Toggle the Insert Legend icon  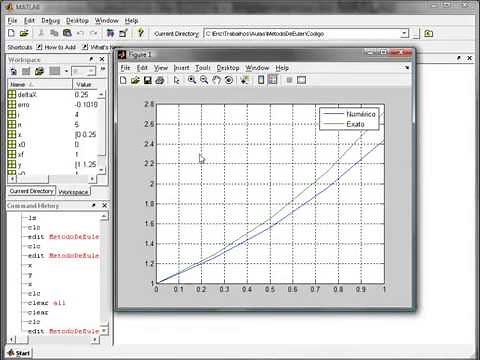coord(273,80)
